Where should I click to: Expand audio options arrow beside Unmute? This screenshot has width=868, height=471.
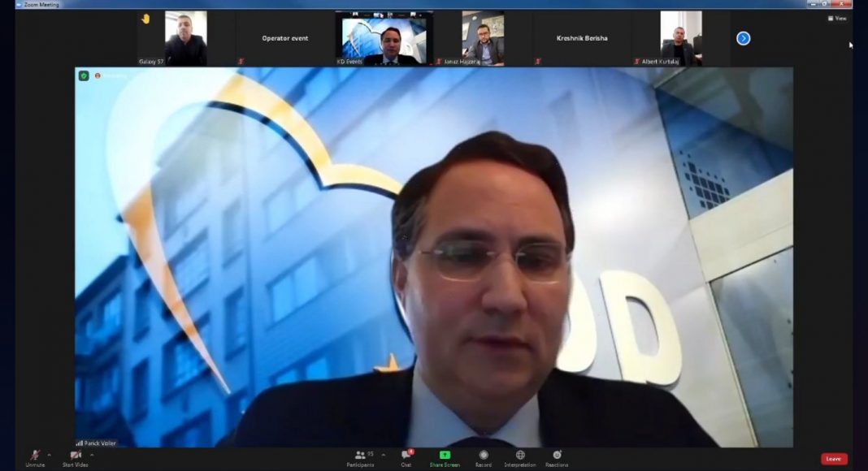pyautogui.click(x=49, y=455)
